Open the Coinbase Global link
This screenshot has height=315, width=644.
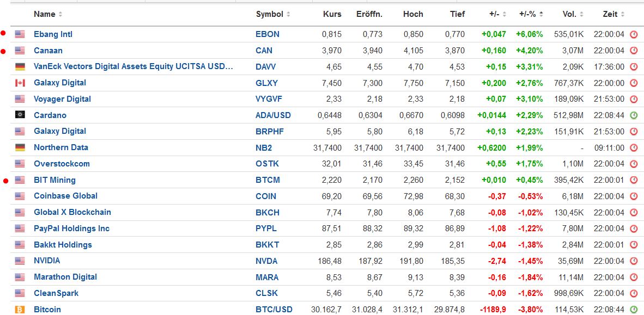(x=65, y=196)
